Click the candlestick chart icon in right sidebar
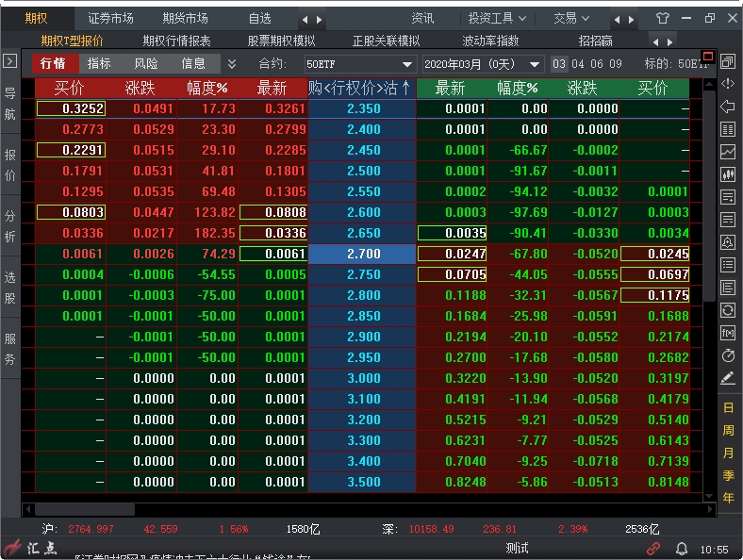Viewport: 743px width, 560px height. [727, 174]
